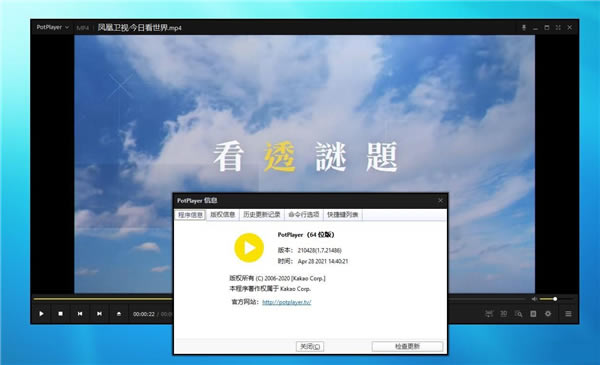Switch to the 快捷键列表 tab
Image resolution: width=600 pixels, height=365 pixels.
pyautogui.click(x=342, y=215)
